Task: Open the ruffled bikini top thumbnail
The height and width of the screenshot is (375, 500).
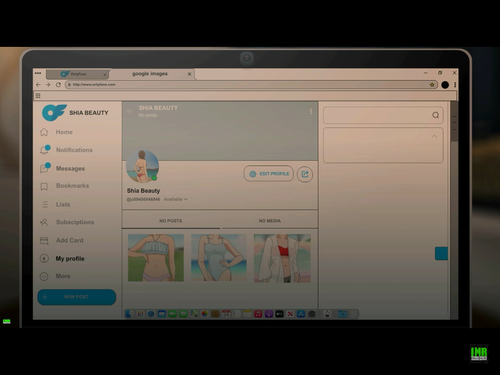Action: [156, 258]
